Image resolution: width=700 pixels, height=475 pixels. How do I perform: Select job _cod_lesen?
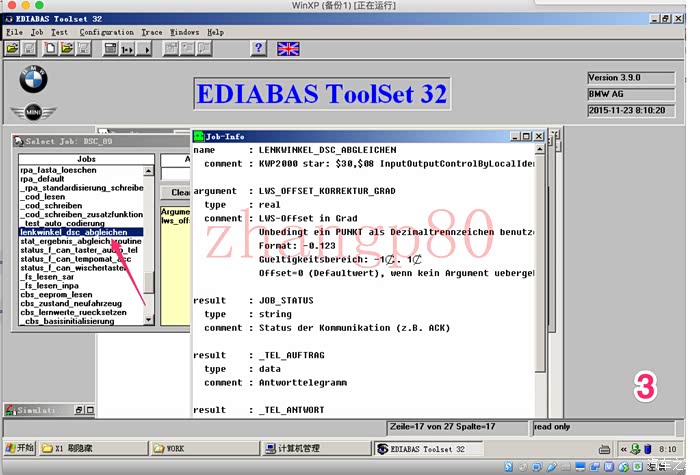43,197
